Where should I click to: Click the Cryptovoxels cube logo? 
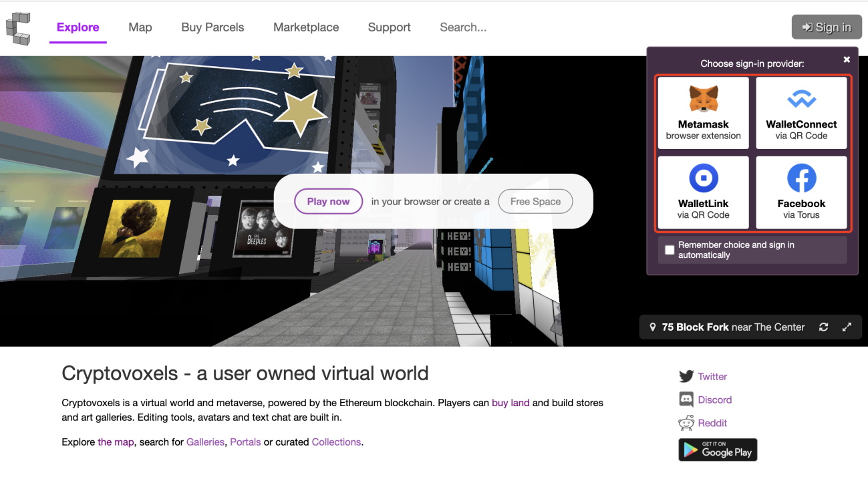click(x=19, y=27)
